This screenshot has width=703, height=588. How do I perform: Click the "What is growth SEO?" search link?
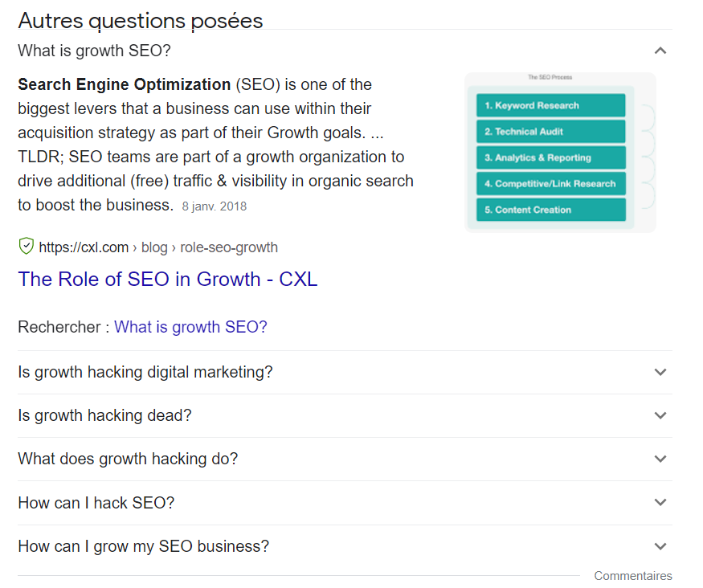point(190,327)
